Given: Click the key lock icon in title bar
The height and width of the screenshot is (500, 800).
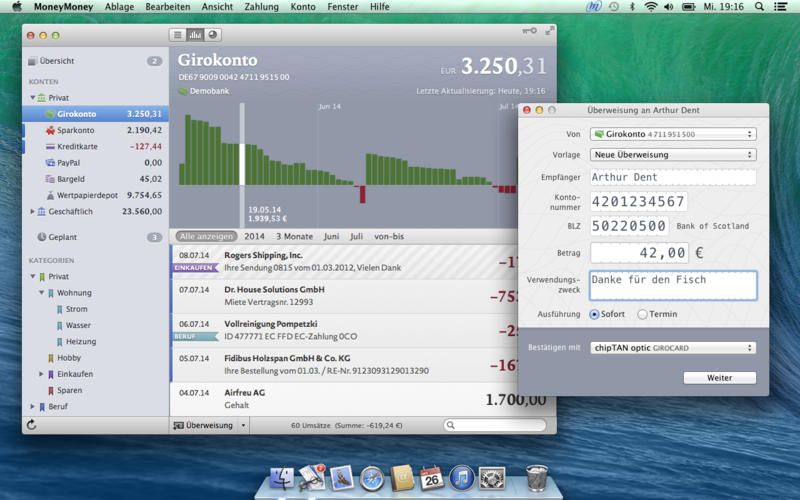Looking at the screenshot, I should pyautogui.click(x=529, y=31).
